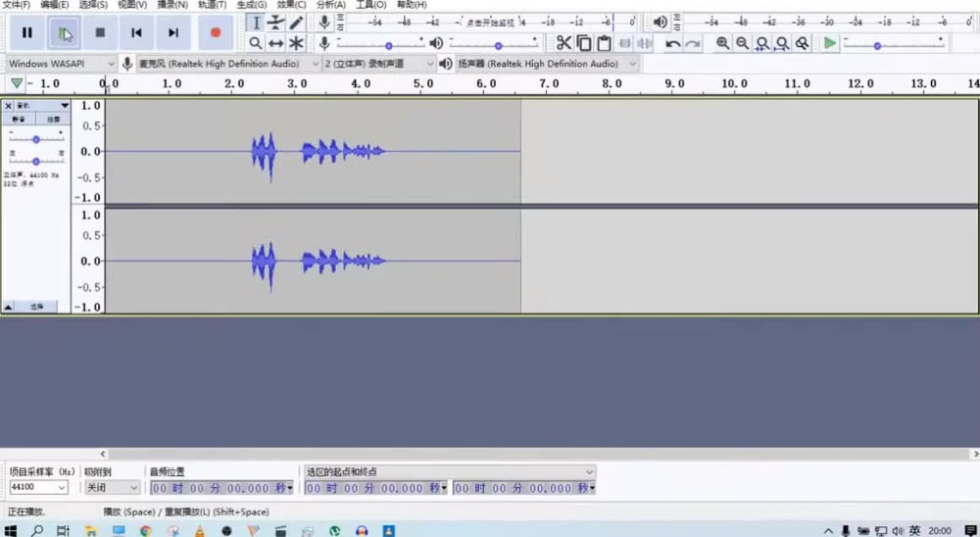
Task: Zoom out with the minus magnifier
Action: pos(743,43)
